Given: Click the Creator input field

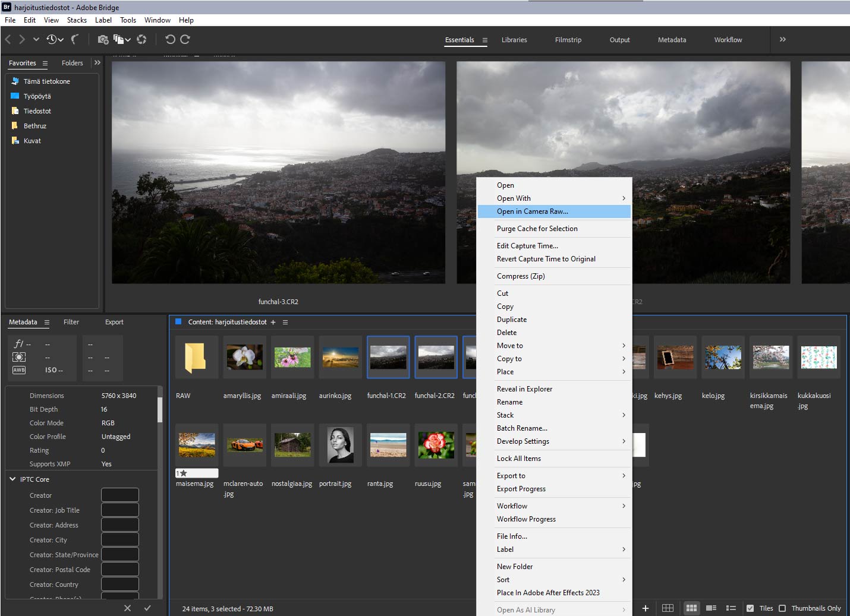Looking at the screenshot, I should (x=120, y=495).
